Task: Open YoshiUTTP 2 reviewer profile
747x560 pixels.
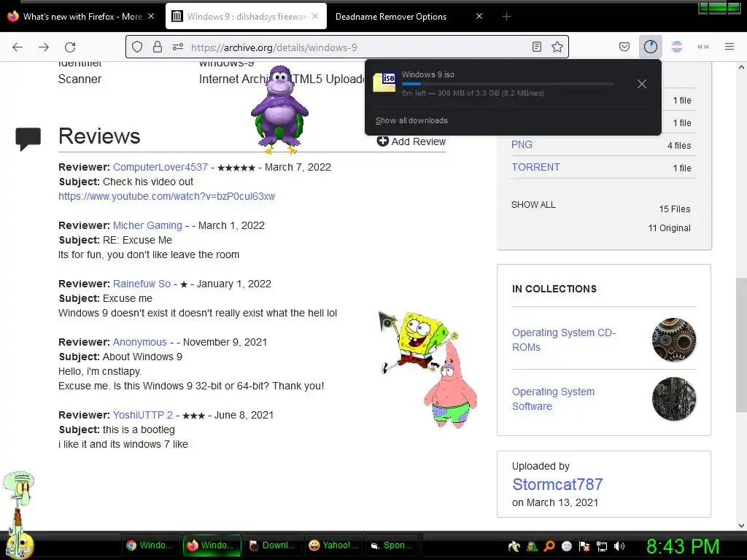Action: [143, 415]
